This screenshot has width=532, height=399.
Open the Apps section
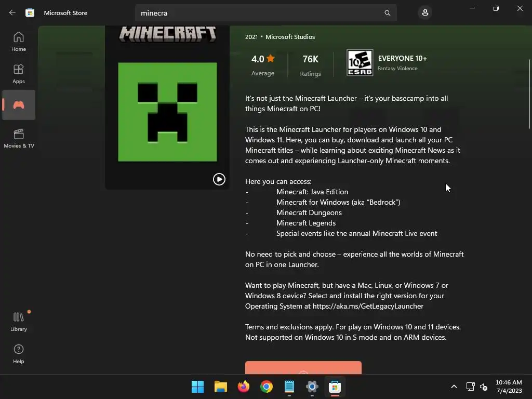tap(19, 74)
